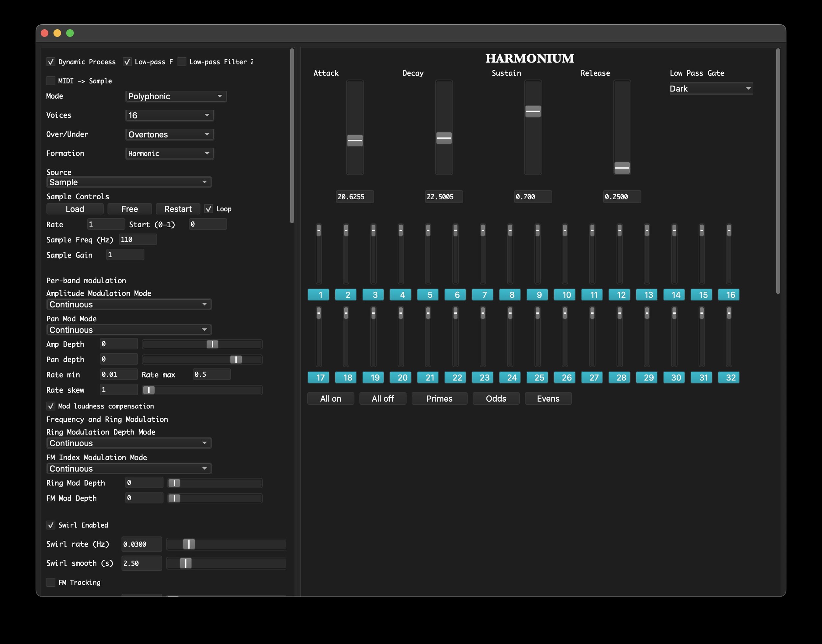
Task: Enable the FM Tracking checkbox
Action: coord(51,582)
